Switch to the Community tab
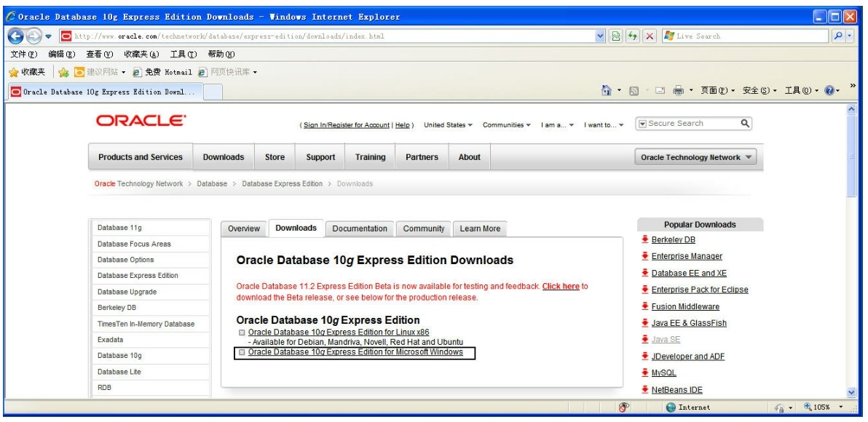 [424, 228]
